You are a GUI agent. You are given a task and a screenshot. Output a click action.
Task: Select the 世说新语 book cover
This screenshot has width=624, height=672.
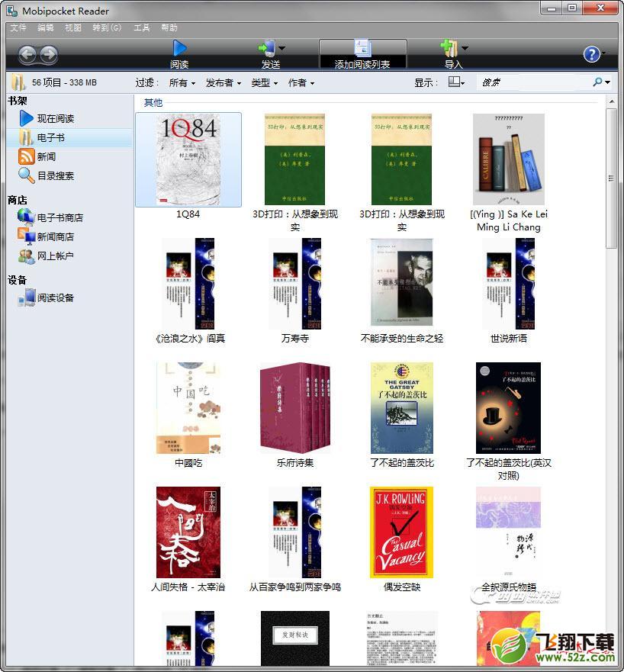tap(508, 284)
